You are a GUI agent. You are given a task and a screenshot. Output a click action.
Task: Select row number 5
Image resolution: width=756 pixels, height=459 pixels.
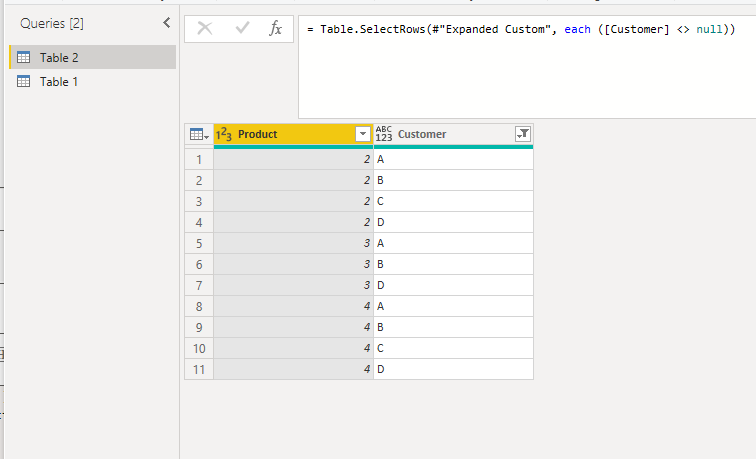tap(199, 243)
